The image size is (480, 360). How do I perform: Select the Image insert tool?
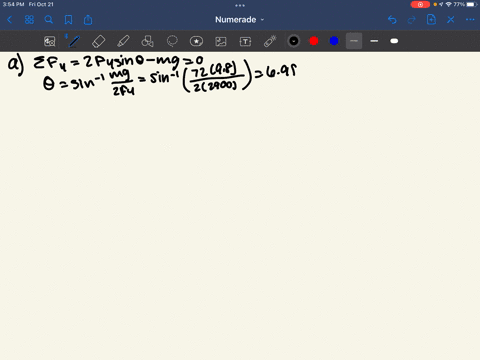click(221, 41)
